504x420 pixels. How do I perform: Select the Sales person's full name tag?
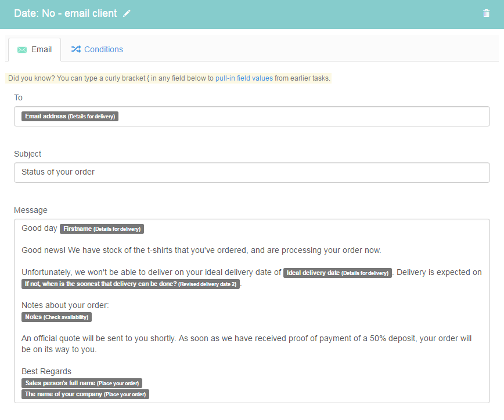point(82,383)
